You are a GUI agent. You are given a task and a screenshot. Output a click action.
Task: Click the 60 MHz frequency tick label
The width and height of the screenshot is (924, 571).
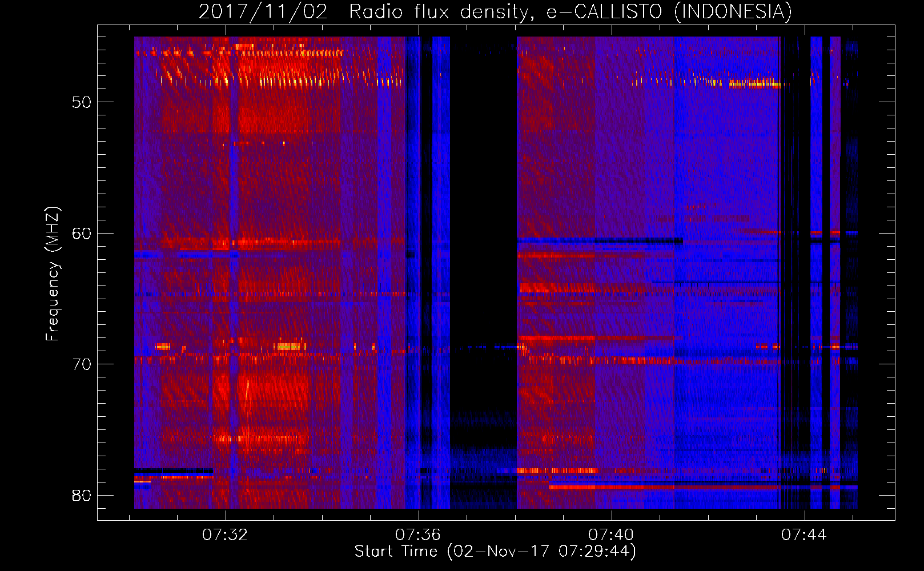[x=82, y=233]
